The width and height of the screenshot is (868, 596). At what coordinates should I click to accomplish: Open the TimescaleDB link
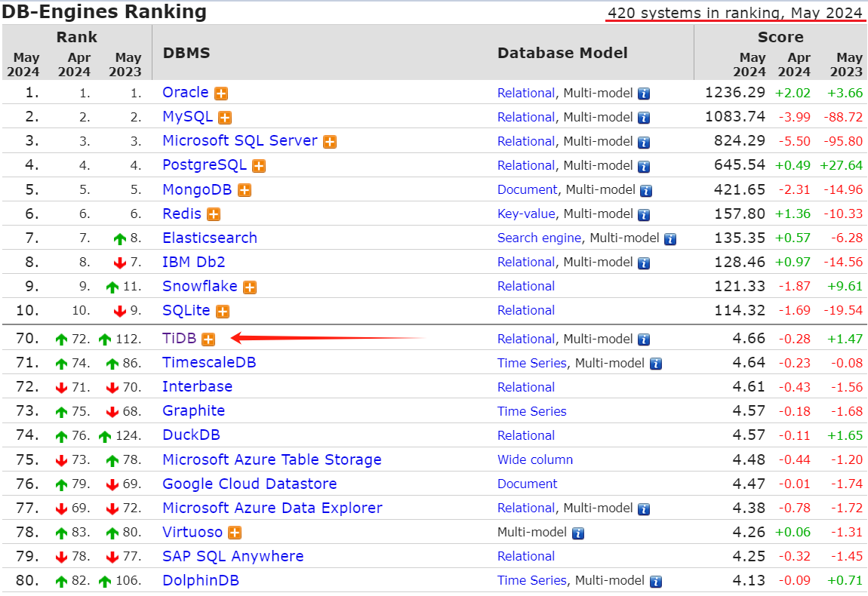209,362
